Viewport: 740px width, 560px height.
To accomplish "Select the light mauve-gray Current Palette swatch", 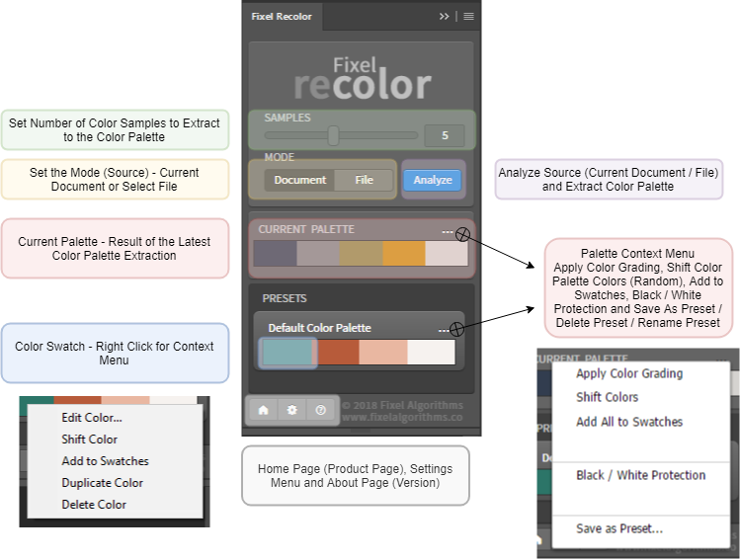I will (x=318, y=254).
